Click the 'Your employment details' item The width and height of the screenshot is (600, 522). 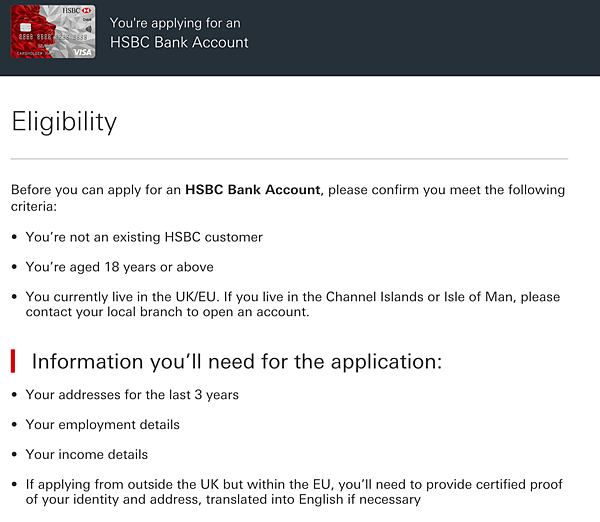103,425
